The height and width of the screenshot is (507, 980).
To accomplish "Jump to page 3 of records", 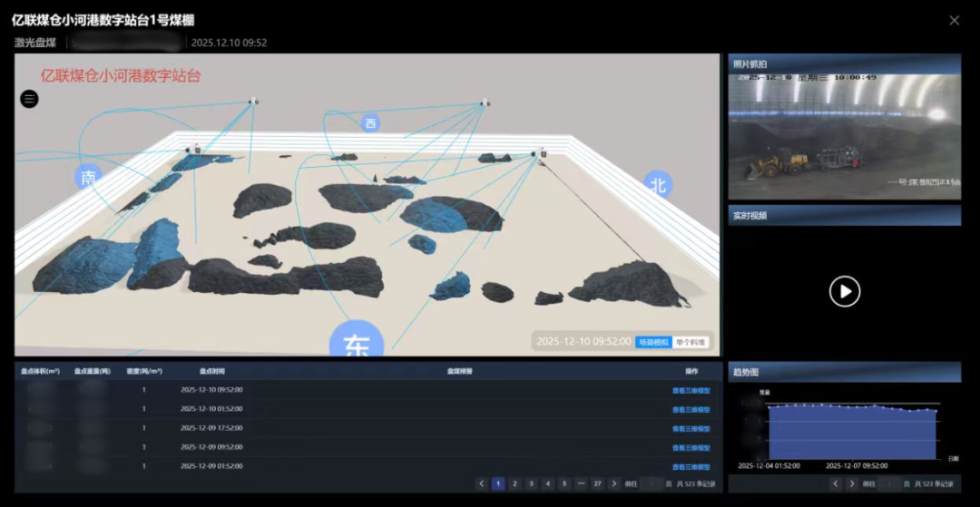I will click(531, 484).
